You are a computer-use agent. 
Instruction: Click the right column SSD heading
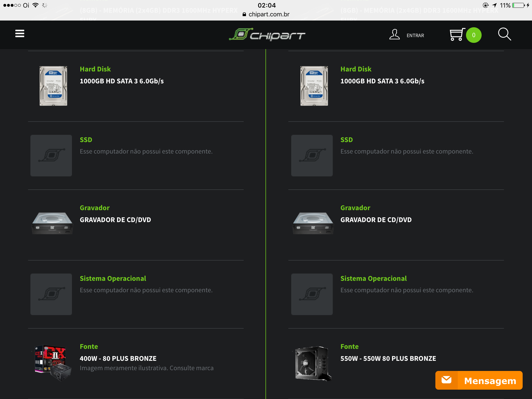pos(347,140)
